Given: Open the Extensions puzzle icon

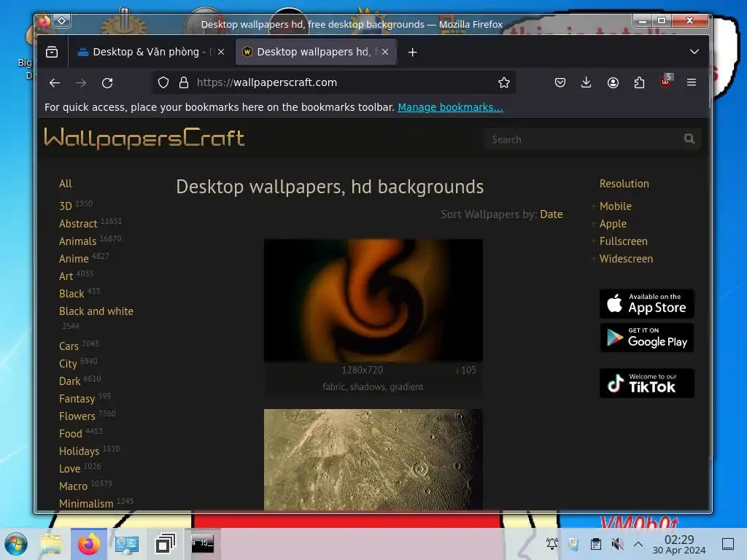Looking at the screenshot, I should point(639,83).
